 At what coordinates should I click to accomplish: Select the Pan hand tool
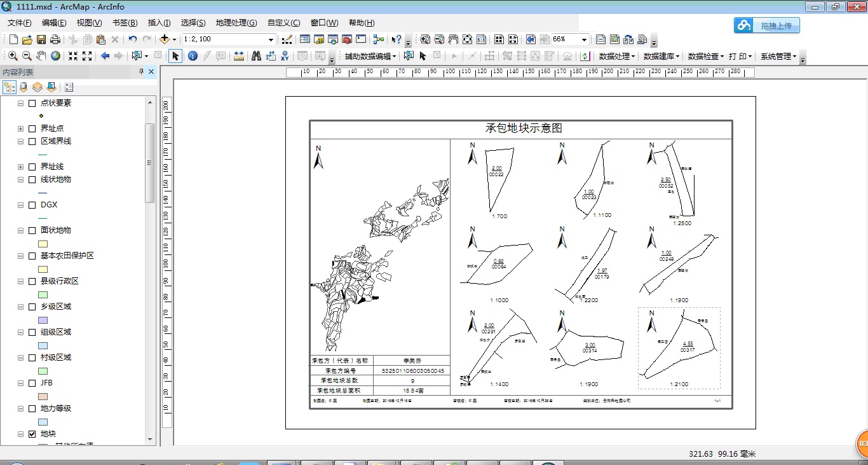point(41,56)
